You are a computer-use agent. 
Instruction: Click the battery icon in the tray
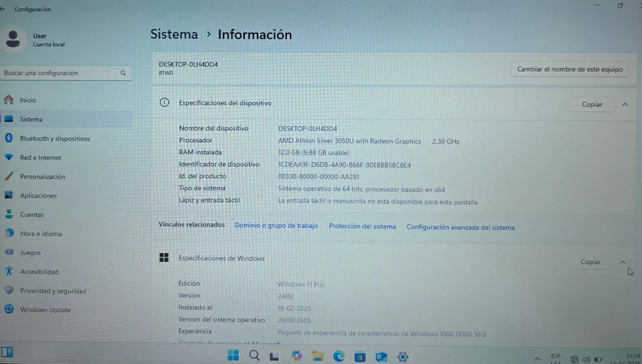click(x=598, y=359)
